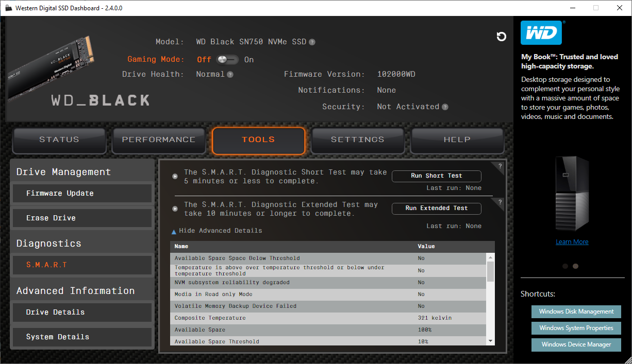Select the first ad carousel dot

click(566, 266)
